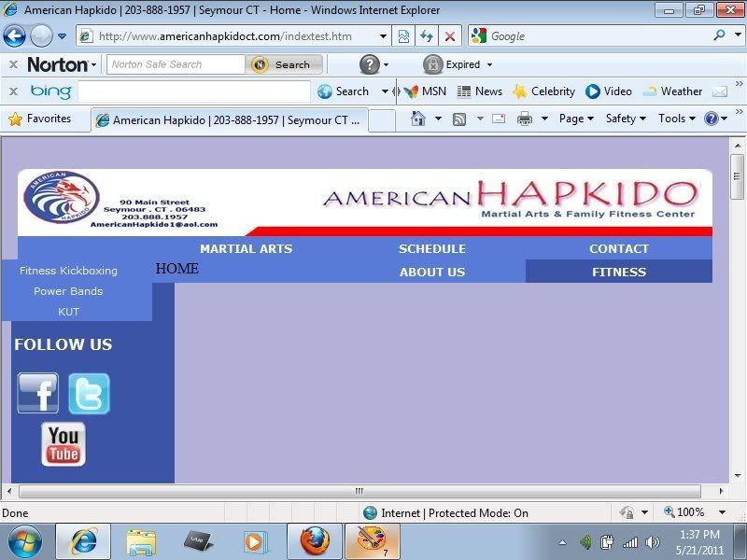
Task: Click the Norton Expired lock icon
Action: click(432, 64)
